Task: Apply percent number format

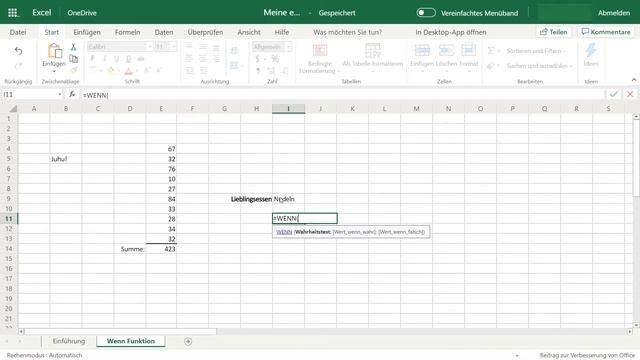Action: pyautogui.click(x=275, y=59)
